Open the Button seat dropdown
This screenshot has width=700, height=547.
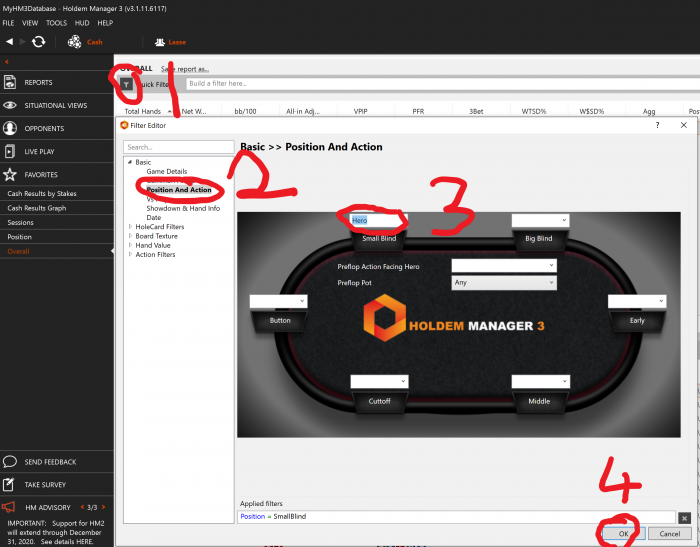pyautogui.click(x=279, y=301)
